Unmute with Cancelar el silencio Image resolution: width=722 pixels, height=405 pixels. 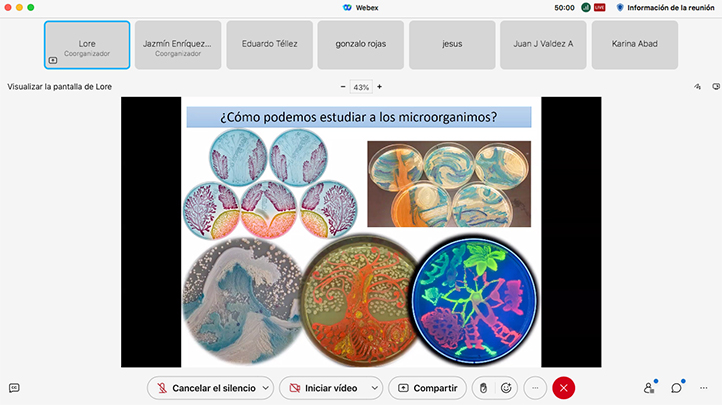click(206, 388)
